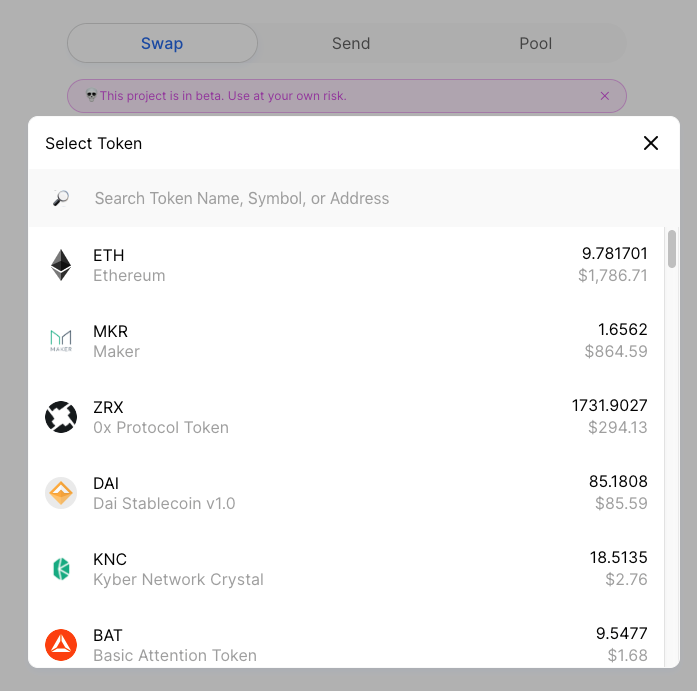Select DAI balance value $85.59
This screenshot has height=691, width=697.
pyautogui.click(x=621, y=504)
